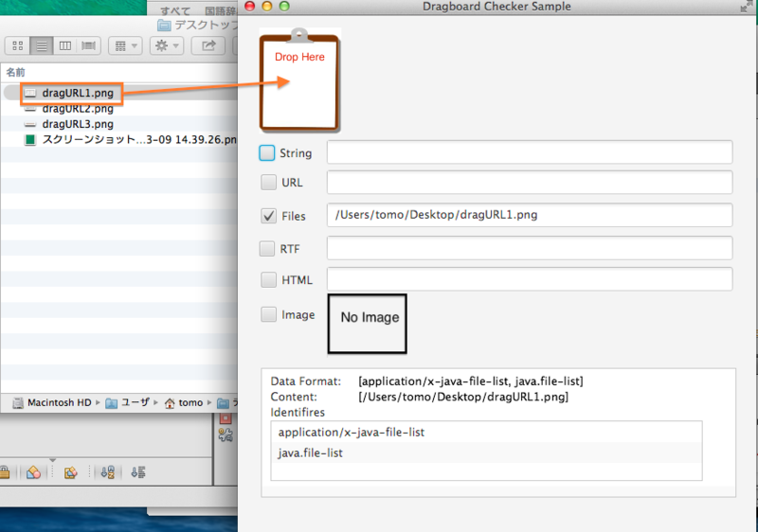This screenshot has height=532, width=758.
Task: Click Macintosh HD in Finder path bar
Action: point(52,402)
